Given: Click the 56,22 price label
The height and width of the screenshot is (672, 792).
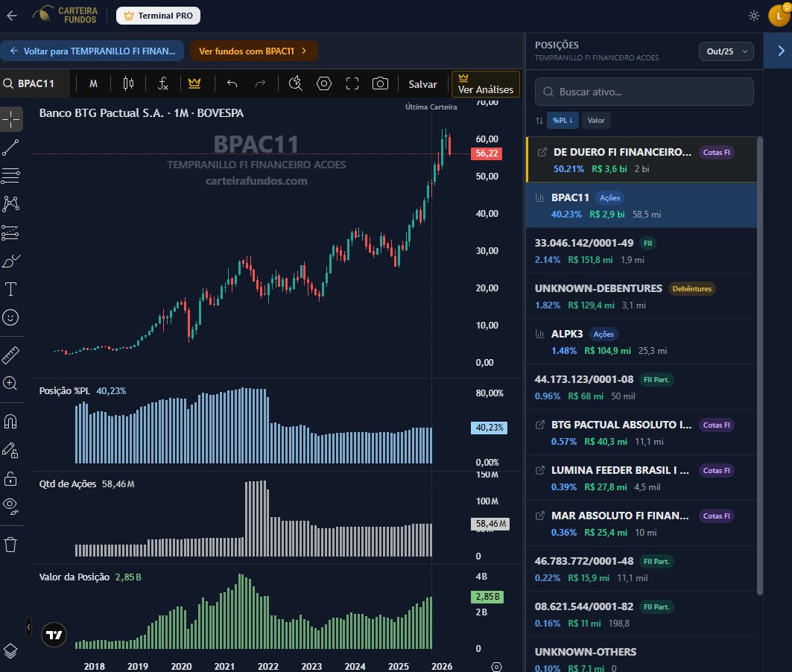Looking at the screenshot, I should tap(487, 153).
